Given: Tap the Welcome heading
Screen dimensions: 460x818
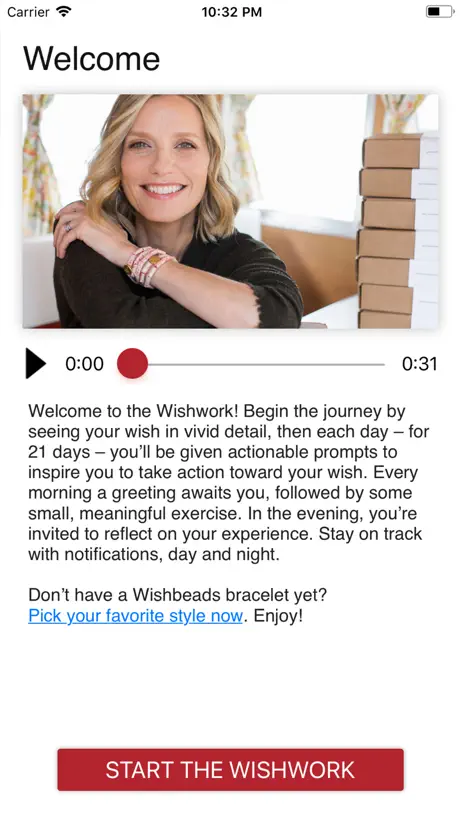Looking at the screenshot, I should point(91,58).
